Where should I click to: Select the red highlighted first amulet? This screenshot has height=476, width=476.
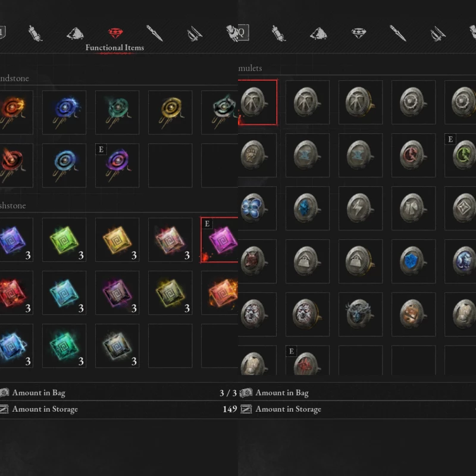(258, 102)
